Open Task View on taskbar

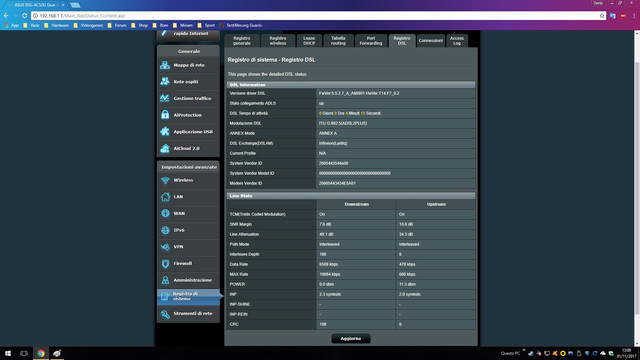coord(24,353)
